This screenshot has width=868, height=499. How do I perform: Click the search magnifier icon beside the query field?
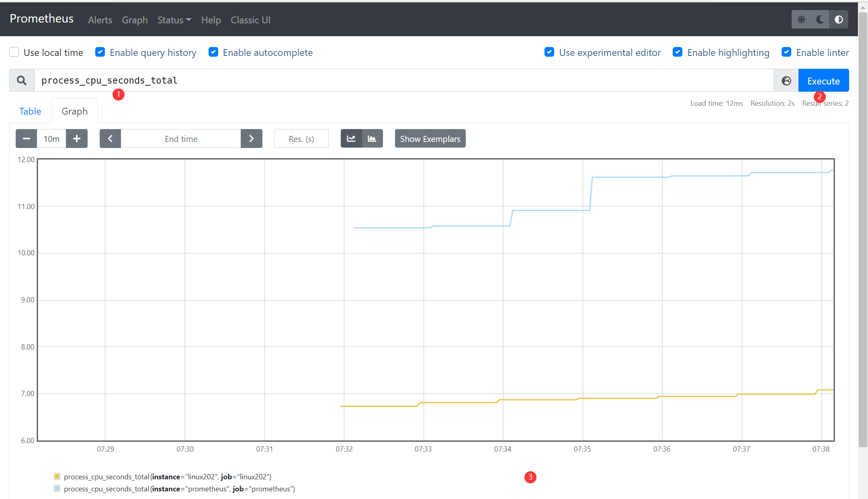22,80
